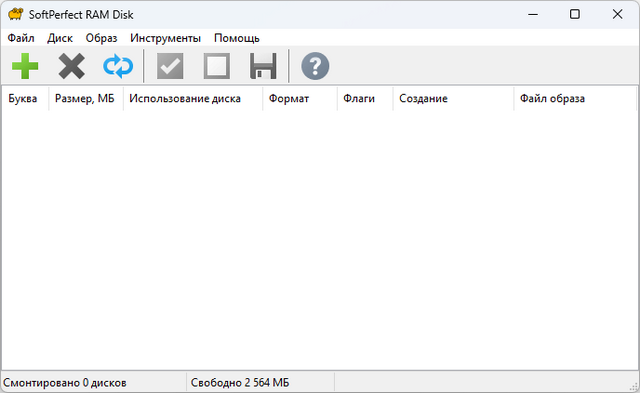Click the gray checkmark toolbar icon
640x393 pixels.
point(170,66)
